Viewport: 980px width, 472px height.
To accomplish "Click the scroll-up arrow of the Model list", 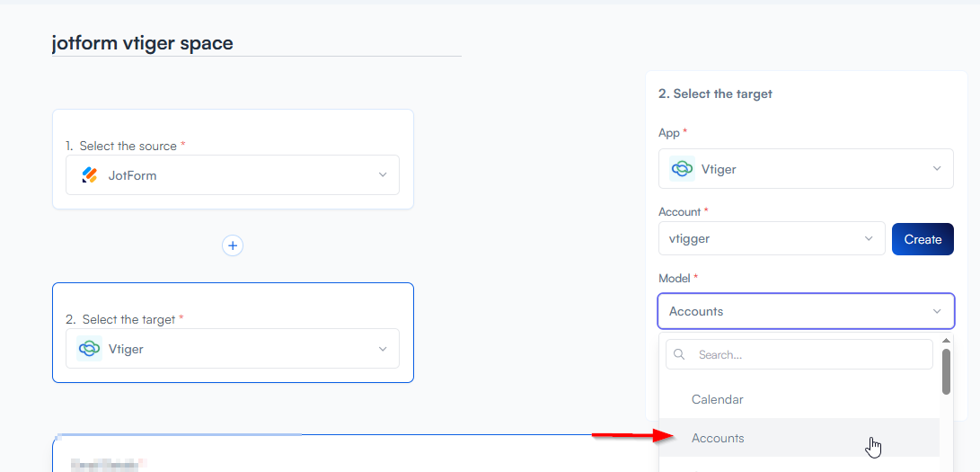I will click(946, 342).
